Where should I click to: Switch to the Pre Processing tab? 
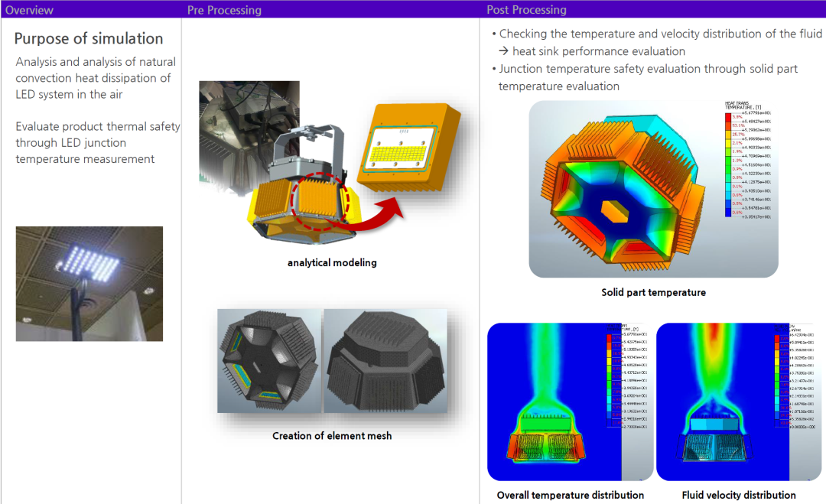pos(224,10)
